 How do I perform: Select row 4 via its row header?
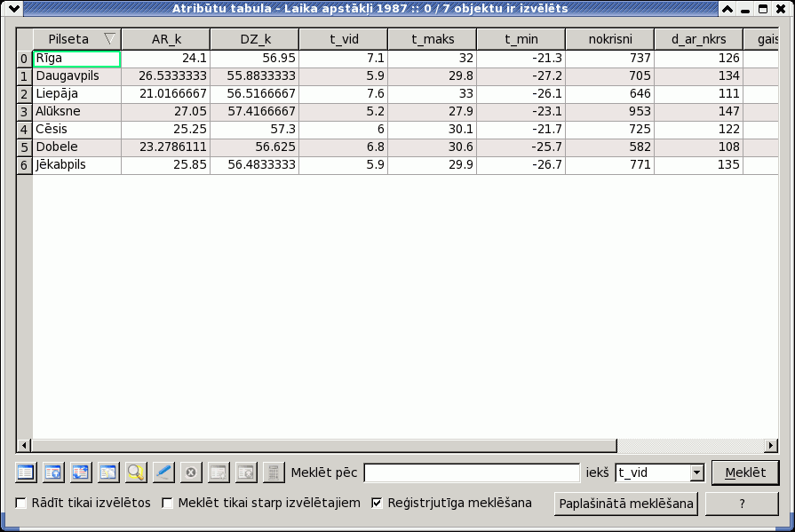[x=24, y=130]
